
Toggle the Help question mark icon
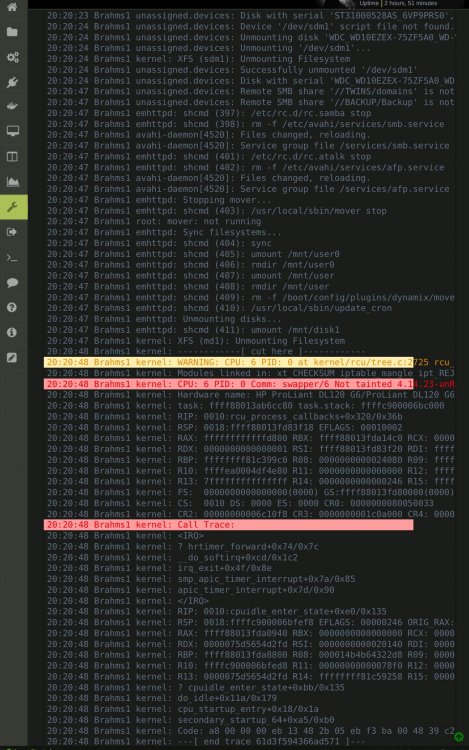pyautogui.click(x=12, y=308)
